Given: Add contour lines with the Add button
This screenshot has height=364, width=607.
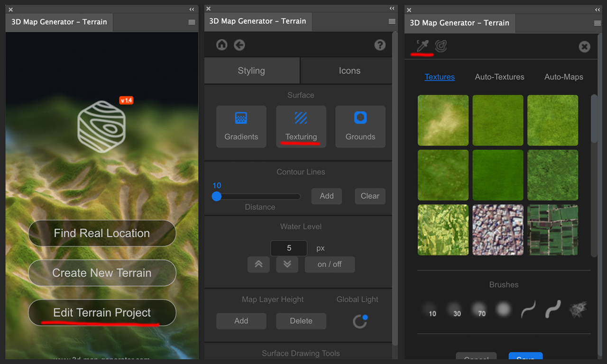Looking at the screenshot, I should (x=327, y=196).
